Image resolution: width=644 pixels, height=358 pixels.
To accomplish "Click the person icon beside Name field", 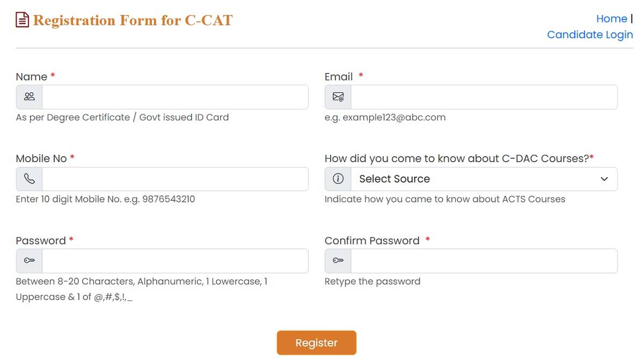I will (30, 97).
